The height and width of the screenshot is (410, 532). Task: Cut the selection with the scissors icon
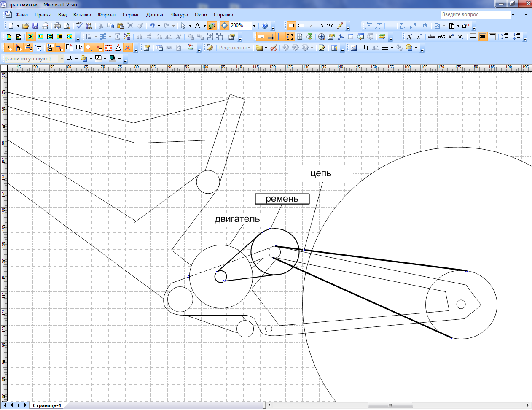[x=101, y=26]
